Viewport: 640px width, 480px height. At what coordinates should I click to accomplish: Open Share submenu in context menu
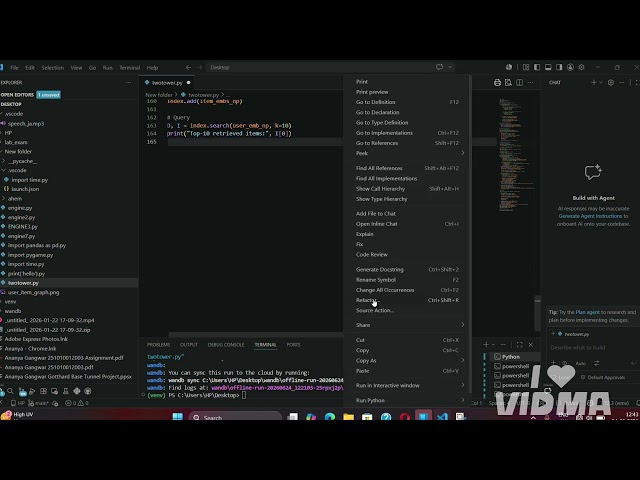[407, 325]
